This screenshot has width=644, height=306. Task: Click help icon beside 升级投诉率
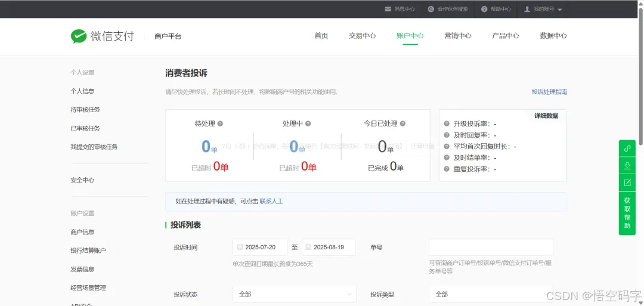point(447,123)
